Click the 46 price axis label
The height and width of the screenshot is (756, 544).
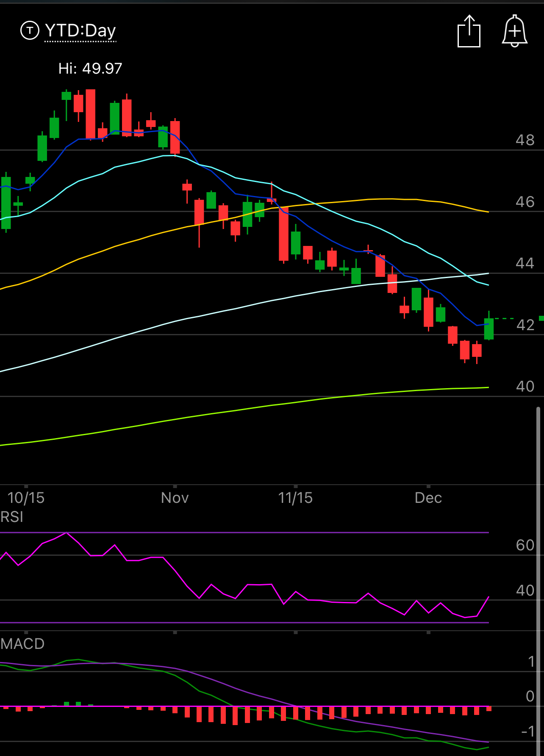[525, 202]
